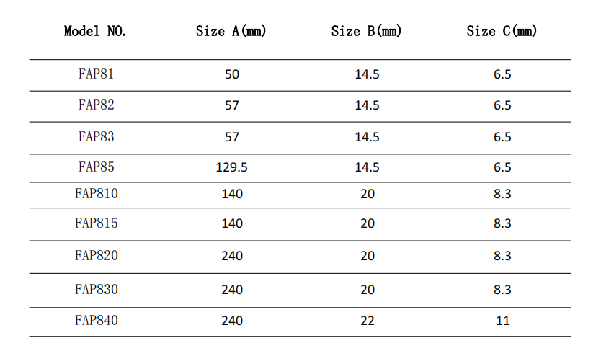This screenshot has width=601, height=364.
Task: Click the FAP820 model cell
Action: tap(97, 255)
